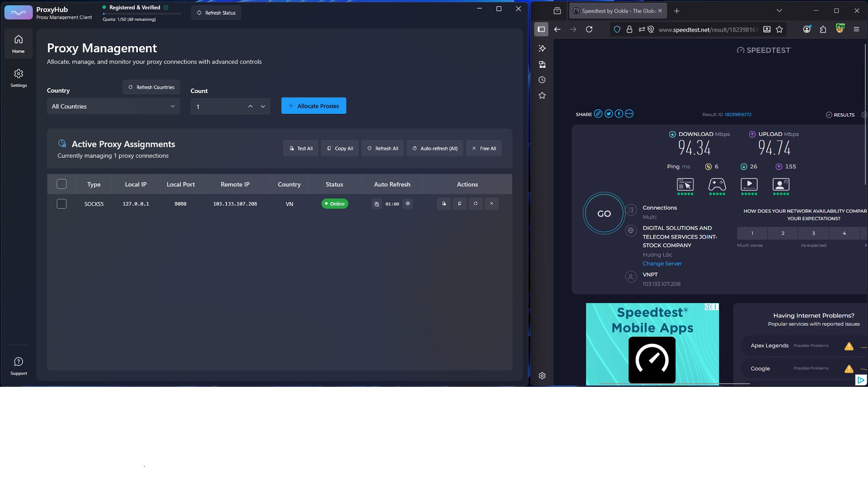Image resolution: width=868 pixels, height=488 pixels.
Task: Toggle the row auto-refresh timer icon
Action: point(377,204)
